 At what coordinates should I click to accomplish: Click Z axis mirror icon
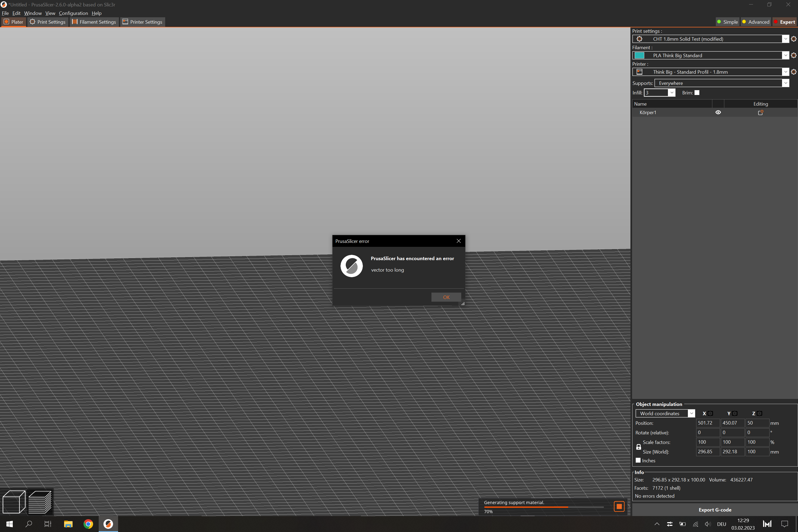[759, 413]
